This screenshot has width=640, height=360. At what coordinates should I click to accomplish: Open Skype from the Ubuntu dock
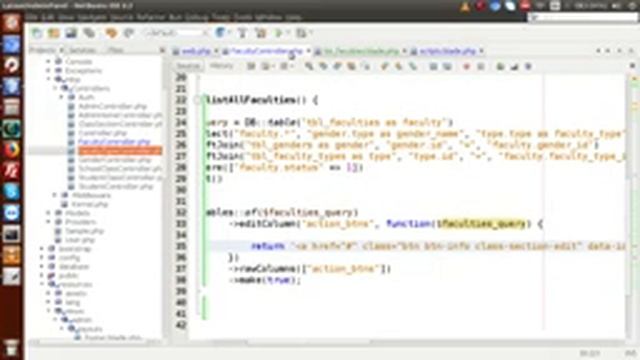(11, 191)
